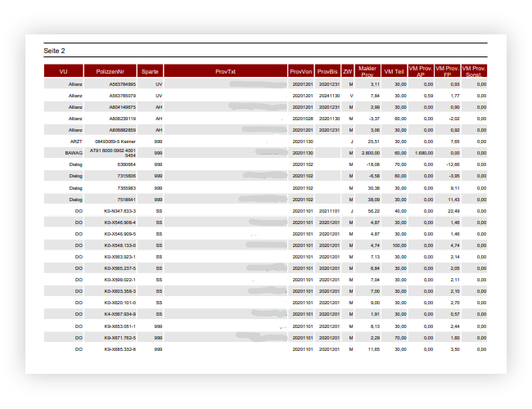Select policy number A563784995
Viewport: 532px width, 409px height.
(x=122, y=84)
